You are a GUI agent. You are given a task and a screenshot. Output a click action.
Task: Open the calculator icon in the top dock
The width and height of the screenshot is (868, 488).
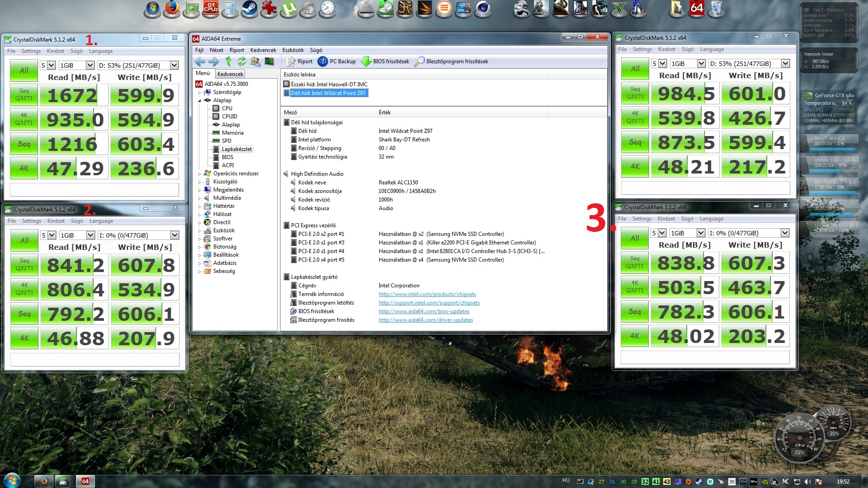230,9
